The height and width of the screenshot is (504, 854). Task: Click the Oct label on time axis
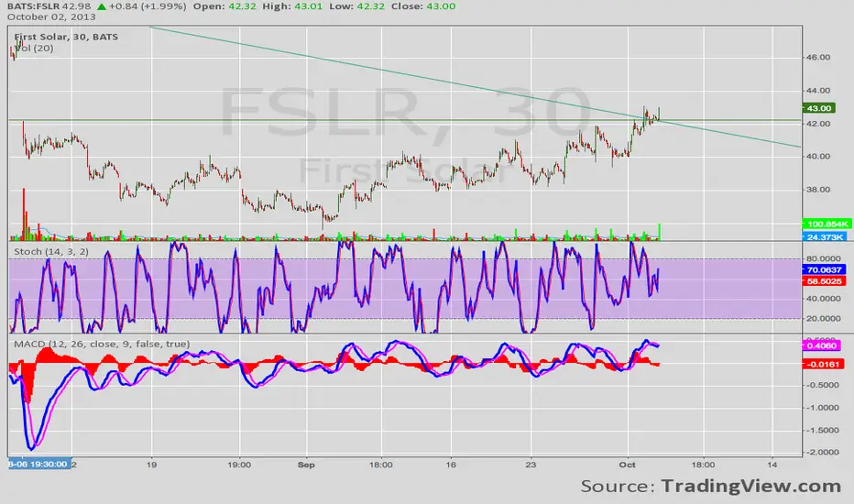pos(628,465)
